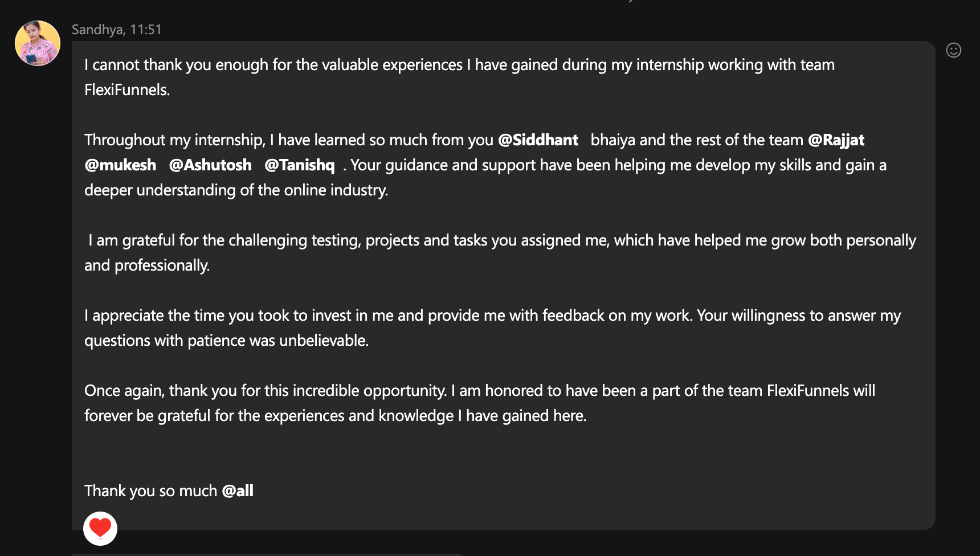
Task: Open Sandhya's profile picture
Action: 38,43
